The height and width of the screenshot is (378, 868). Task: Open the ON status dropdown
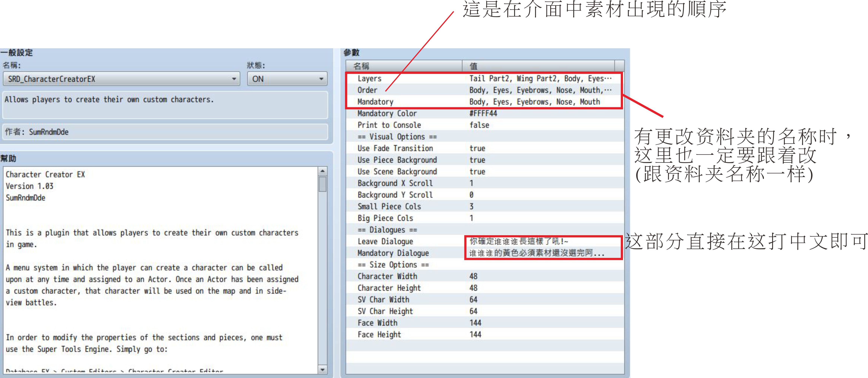[x=287, y=79]
